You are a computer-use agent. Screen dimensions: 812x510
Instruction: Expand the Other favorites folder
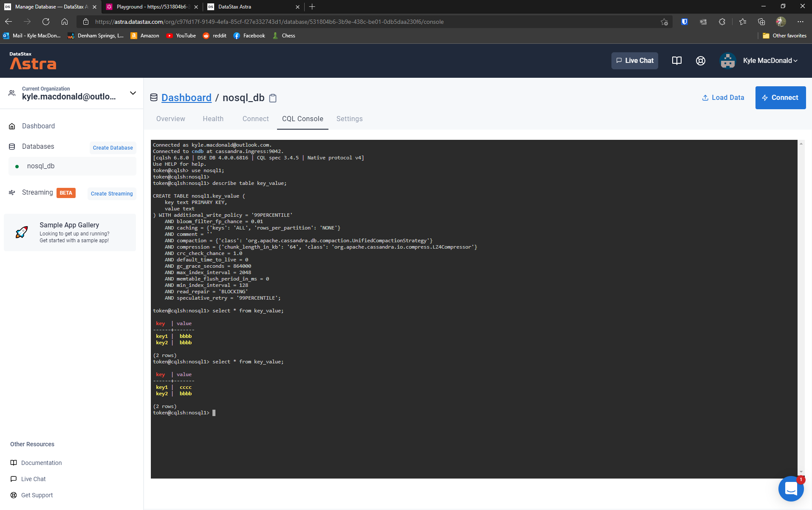coord(784,36)
